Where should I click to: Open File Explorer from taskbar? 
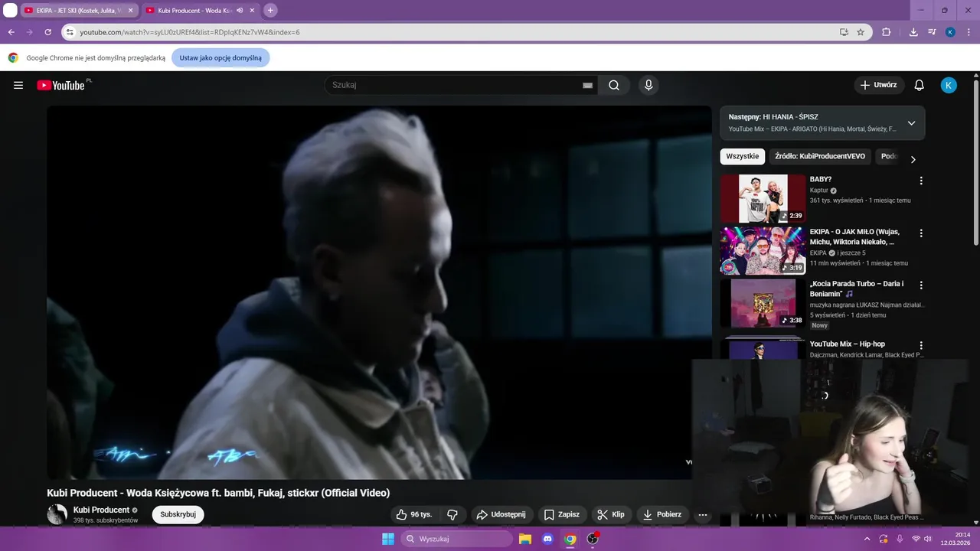point(525,539)
